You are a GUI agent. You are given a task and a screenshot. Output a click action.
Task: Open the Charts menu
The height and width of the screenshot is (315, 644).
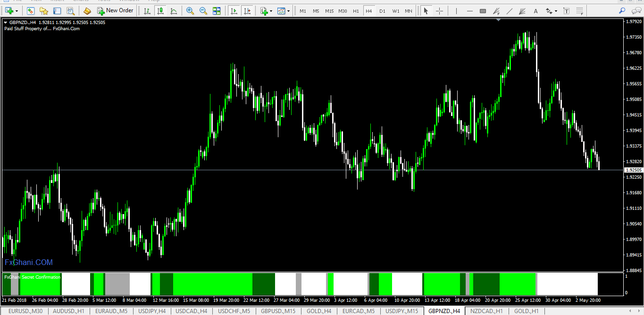coord(80,1)
